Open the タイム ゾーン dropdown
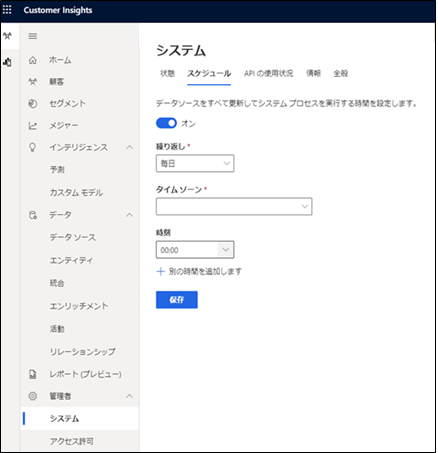Viewport: 438px width, 453px height. click(x=234, y=206)
